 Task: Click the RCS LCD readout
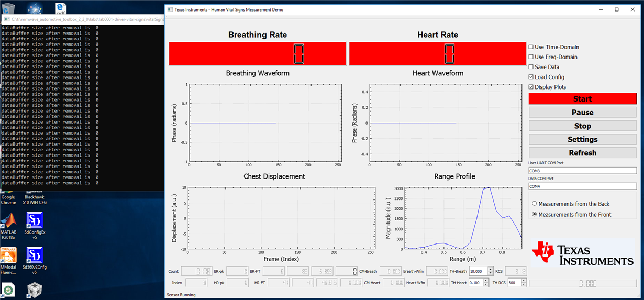click(x=516, y=271)
